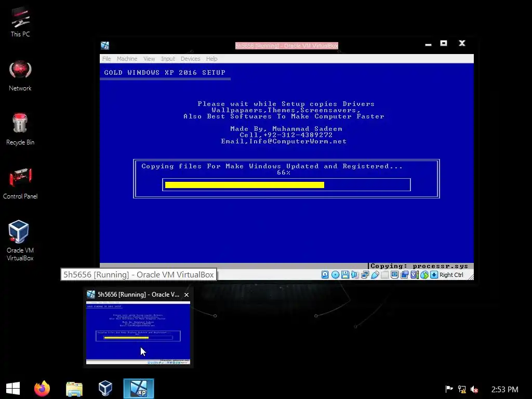Maximize the VirtualBox VM window
Viewport: 532px width, 399px height.
[444, 43]
